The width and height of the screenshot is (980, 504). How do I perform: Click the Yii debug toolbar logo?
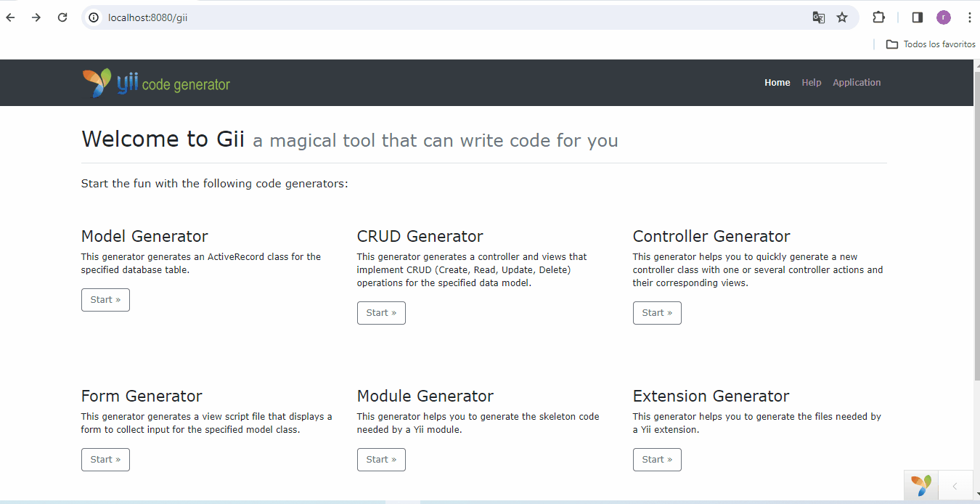(921, 486)
